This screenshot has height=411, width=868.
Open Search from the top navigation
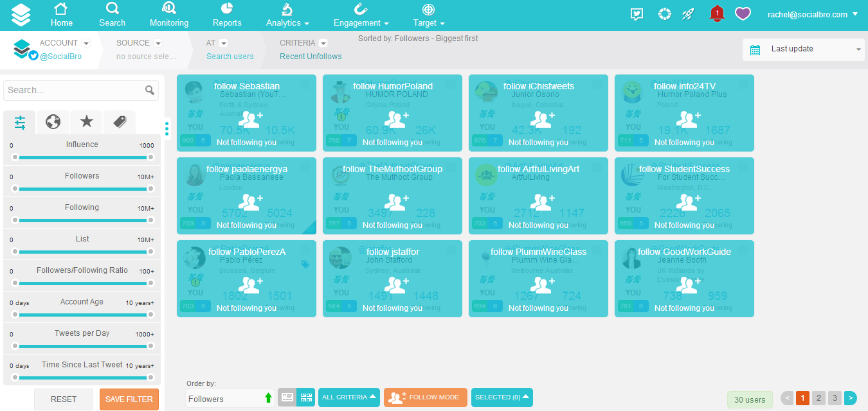point(112,15)
